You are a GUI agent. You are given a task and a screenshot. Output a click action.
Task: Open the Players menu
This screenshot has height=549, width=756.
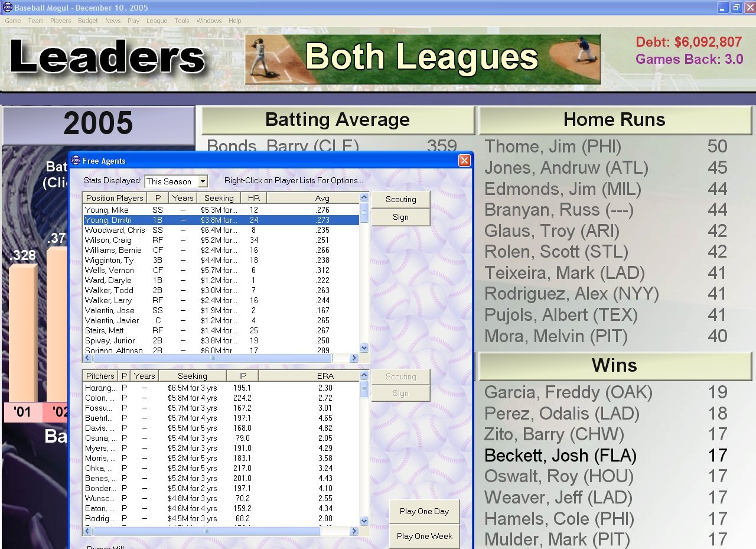[61, 21]
